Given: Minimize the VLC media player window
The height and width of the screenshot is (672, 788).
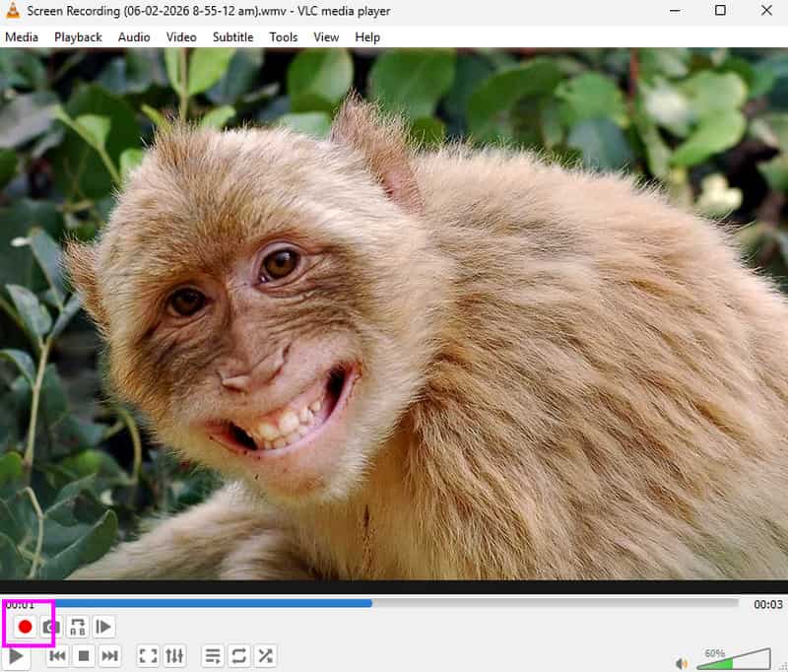Looking at the screenshot, I should 675,11.
